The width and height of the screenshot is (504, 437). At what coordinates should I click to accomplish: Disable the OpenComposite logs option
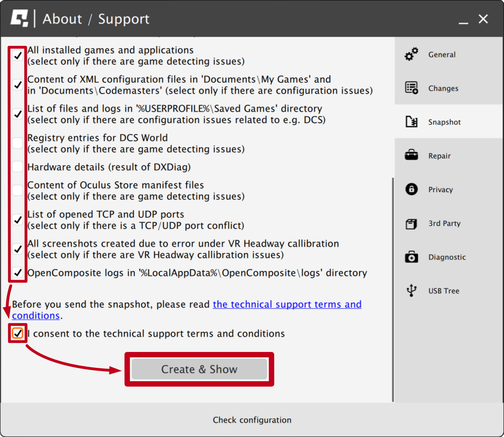(17, 273)
